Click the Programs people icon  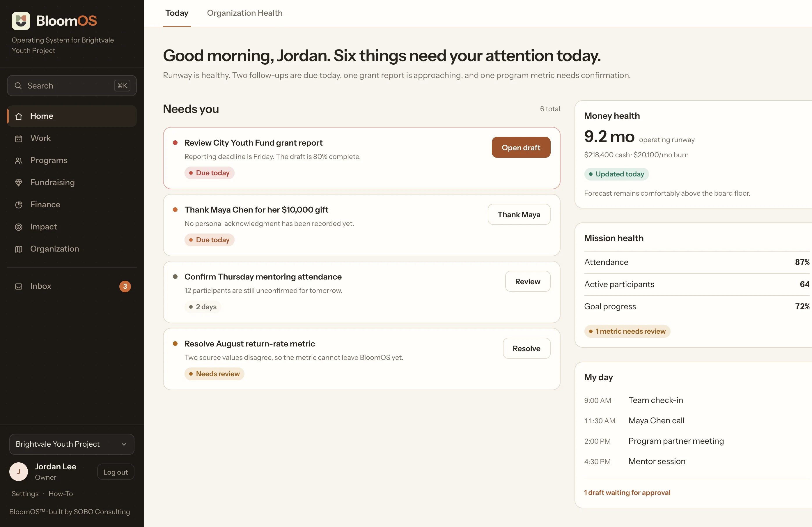(x=19, y=160)
